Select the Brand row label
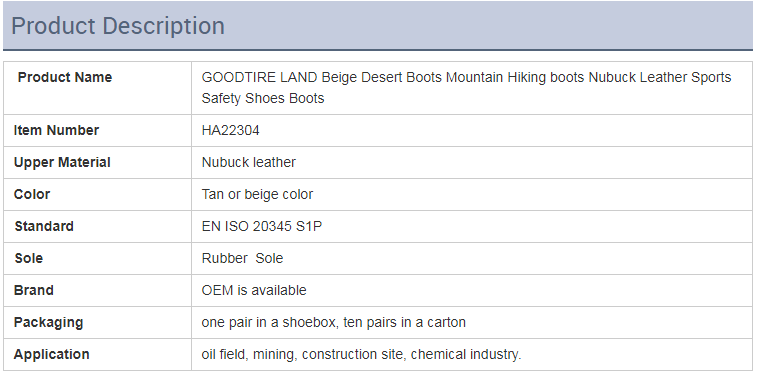Screen dimensions: 757x376 click(34, 290)
